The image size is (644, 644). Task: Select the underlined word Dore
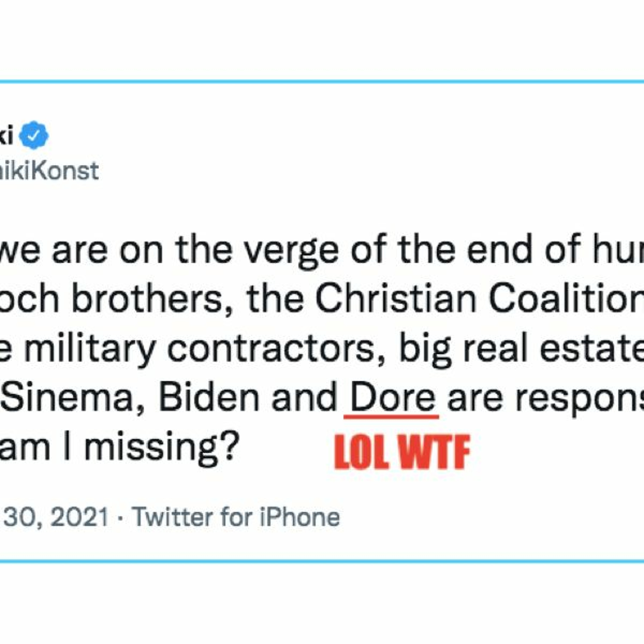click(x=392, y=398)
